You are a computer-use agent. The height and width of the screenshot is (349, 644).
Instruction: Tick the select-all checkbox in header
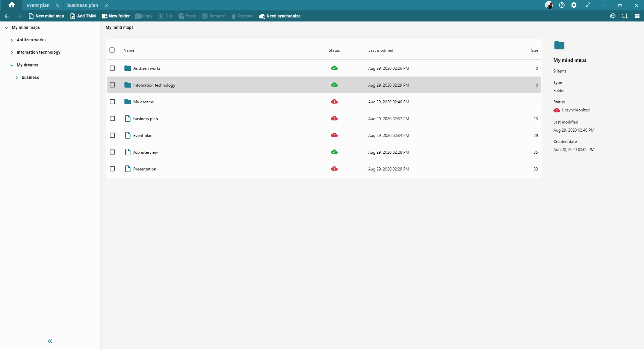112,50
